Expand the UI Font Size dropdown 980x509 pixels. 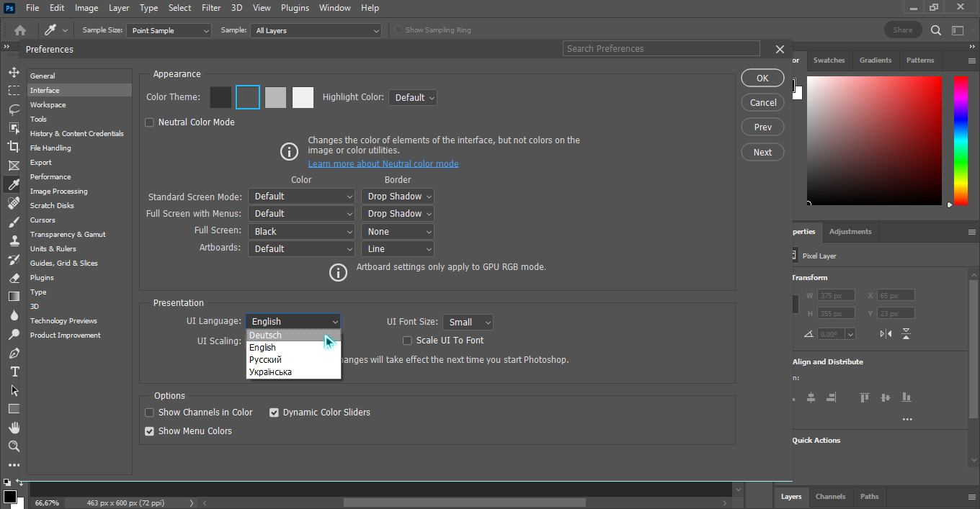468,322
